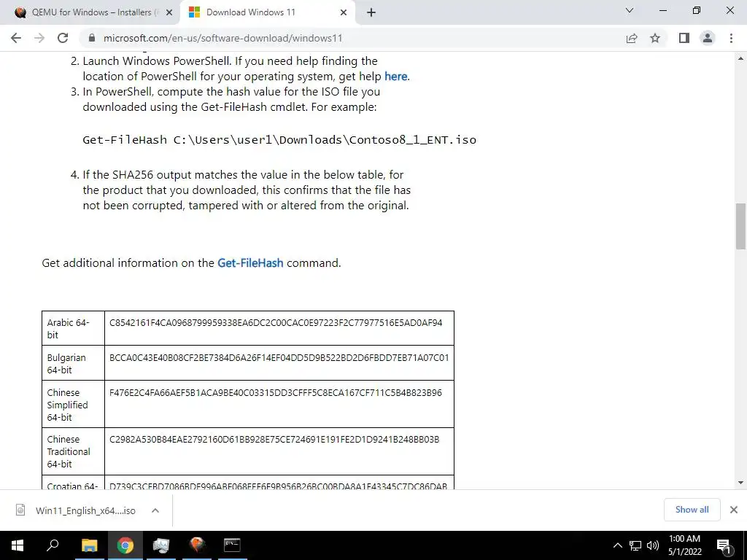Open the browser side panel

[x=684, y=38]
